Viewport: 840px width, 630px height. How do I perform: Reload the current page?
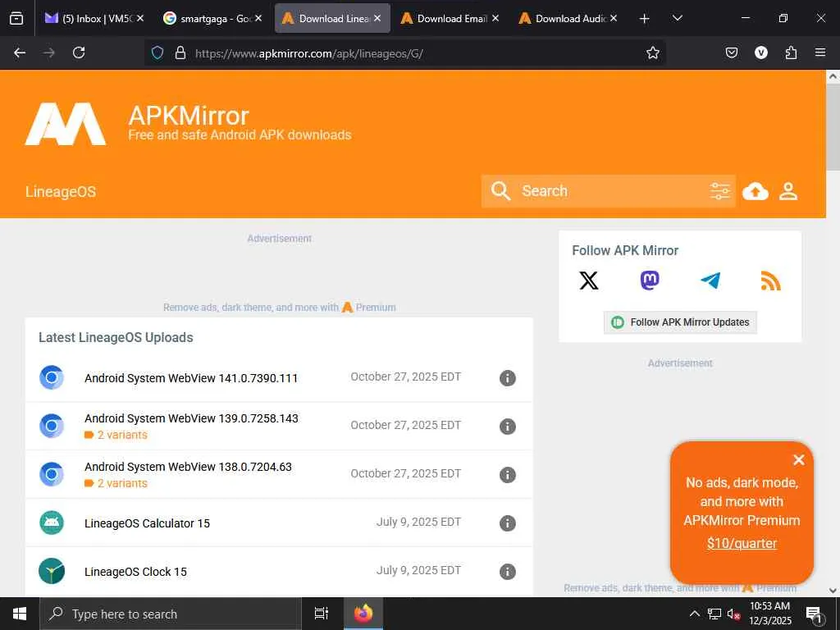click(79, 52)
